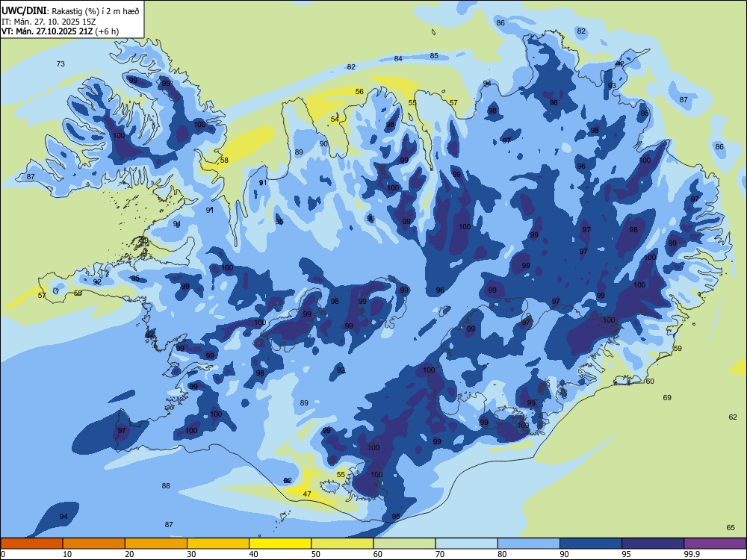The image size is (747, 560).
Task: Click the legend tick label '0'
Action: tap(3, 554)
